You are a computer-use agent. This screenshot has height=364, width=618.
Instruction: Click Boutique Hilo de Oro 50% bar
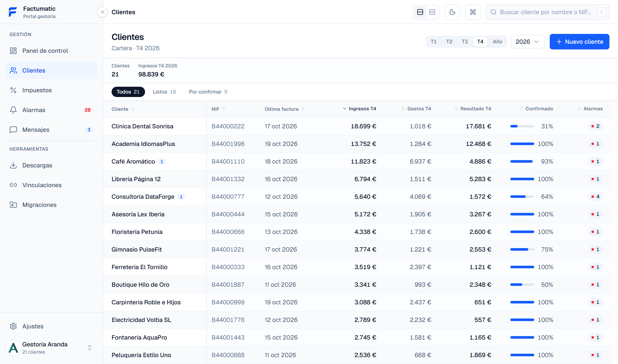pos(522,285)
